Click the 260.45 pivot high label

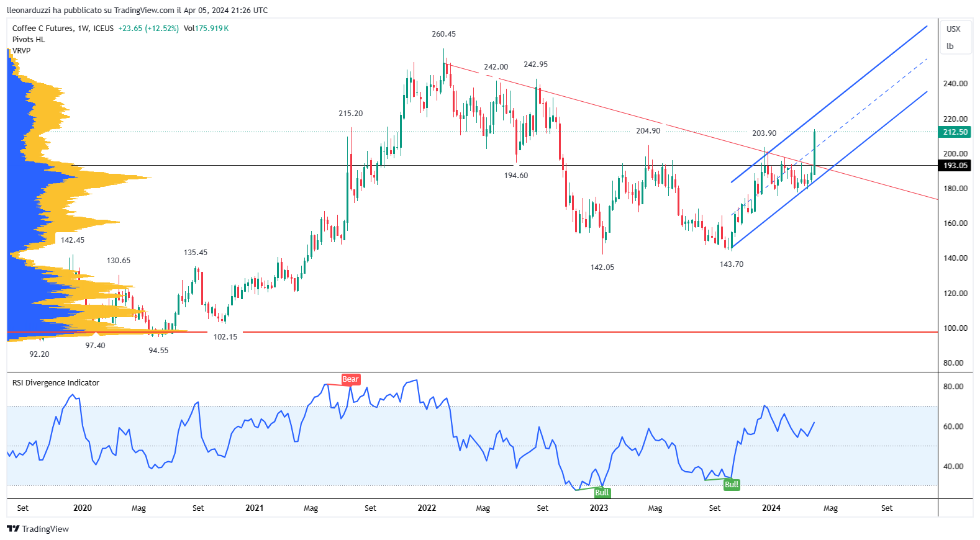point(444,34)
